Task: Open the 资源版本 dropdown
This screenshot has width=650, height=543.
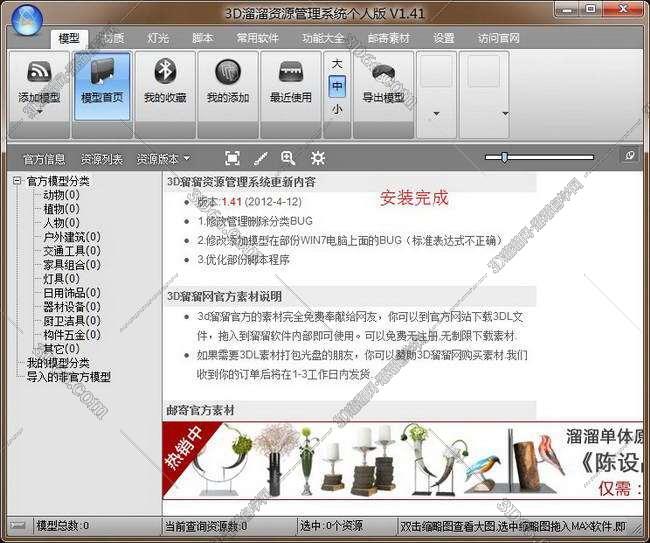Action: (x=162, y=159)
